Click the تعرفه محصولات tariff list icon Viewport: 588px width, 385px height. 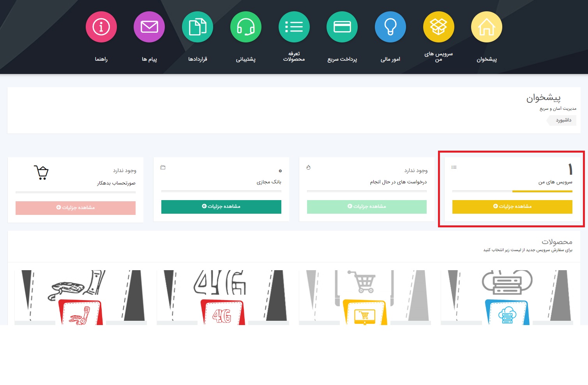(x=294, y=26)
